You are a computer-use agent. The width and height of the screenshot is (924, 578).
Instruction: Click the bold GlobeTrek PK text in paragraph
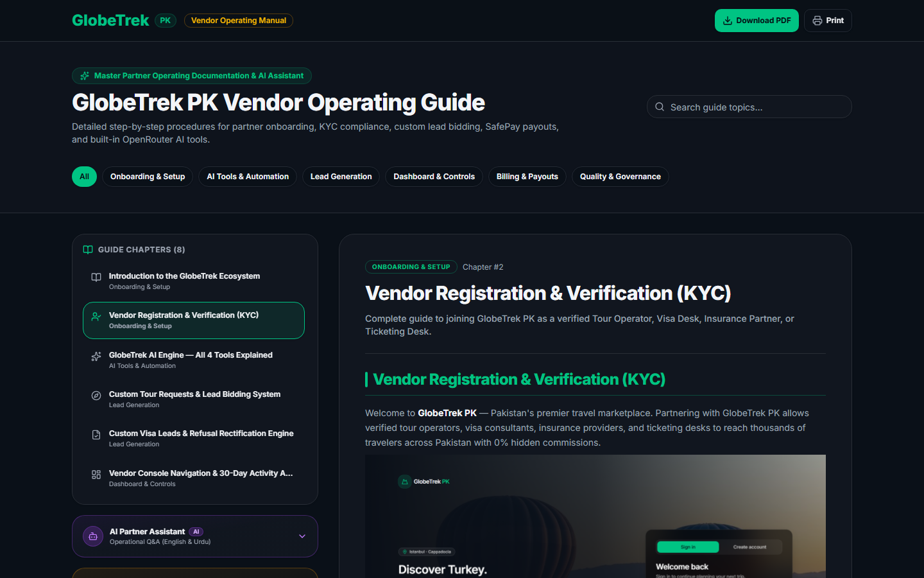[x=447, y=413]
